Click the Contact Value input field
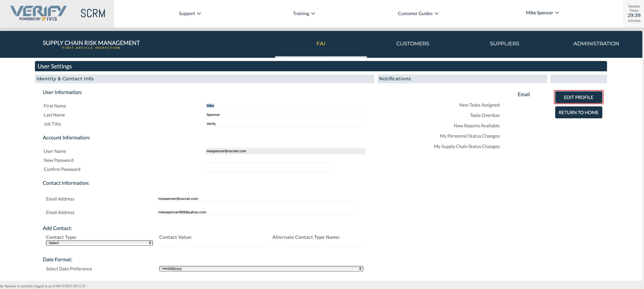 (213, 243)
